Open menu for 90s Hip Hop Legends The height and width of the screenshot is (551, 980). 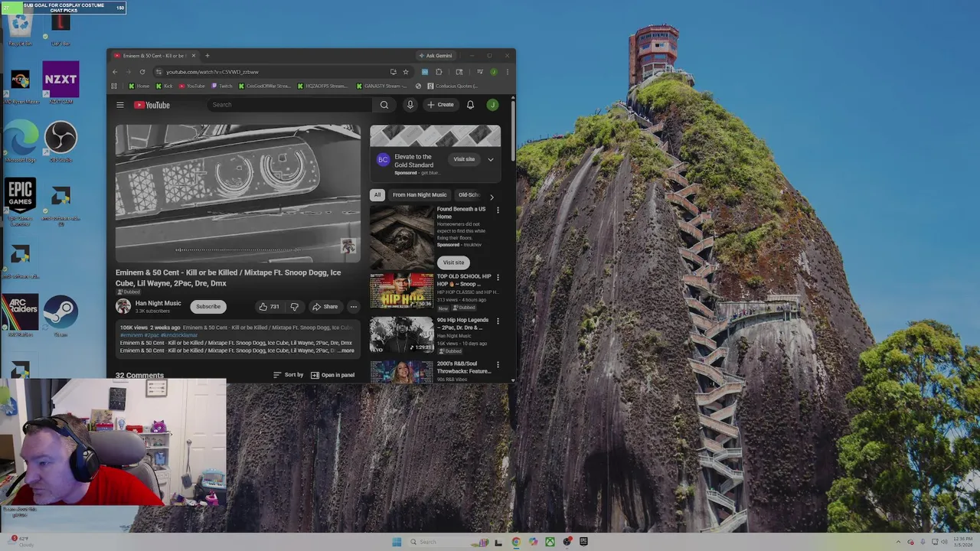(x=498, y=321)
